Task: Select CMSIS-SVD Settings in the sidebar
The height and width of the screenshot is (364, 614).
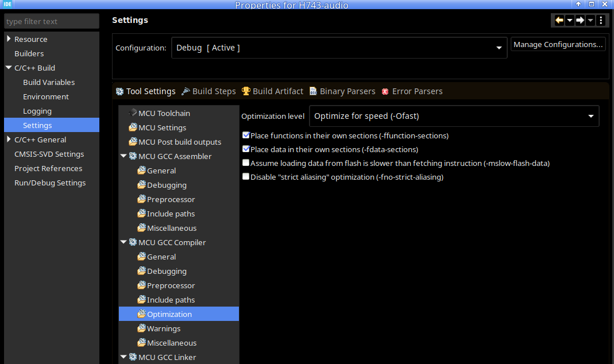Action: pyautogui.click(x=49, y=154)
